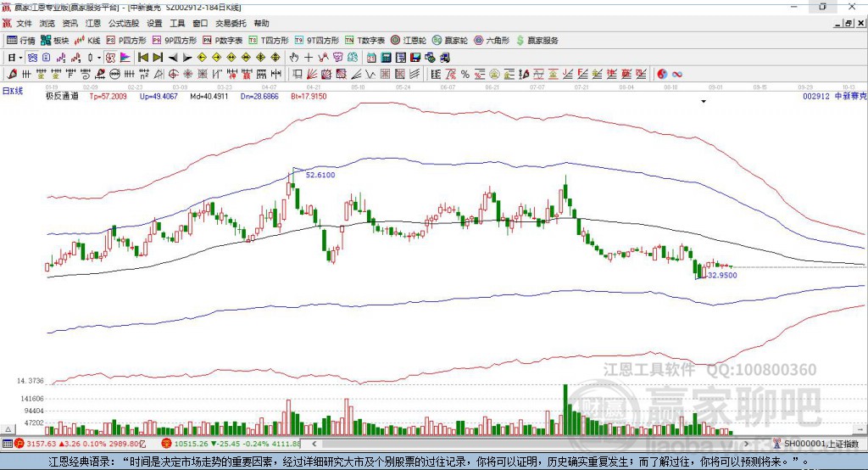Click the 52.6100 high price label

coord(320,175)
